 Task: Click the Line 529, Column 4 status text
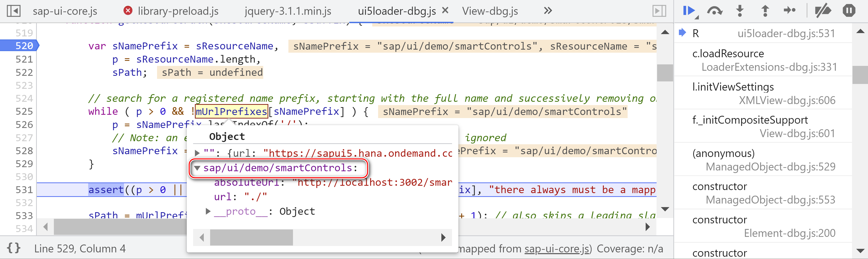pos(80,249)
